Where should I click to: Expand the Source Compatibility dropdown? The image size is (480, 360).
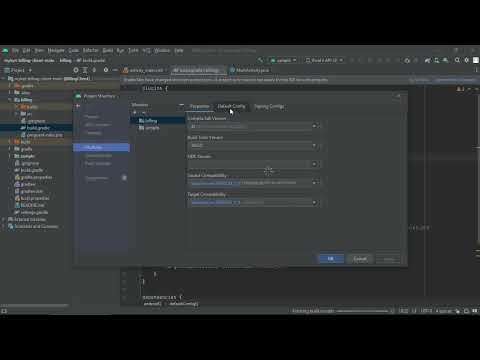tap(314, 183)
